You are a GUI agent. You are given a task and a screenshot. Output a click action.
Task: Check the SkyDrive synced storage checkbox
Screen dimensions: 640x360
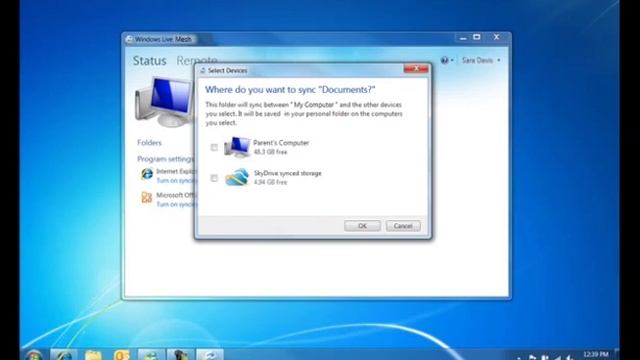[214, 178]
